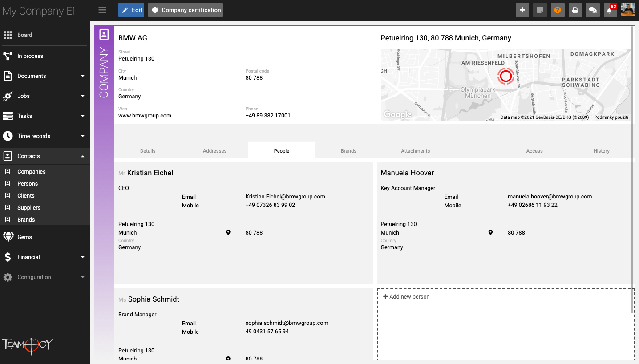
Task: Click sophia.schmidt@bmwgroup.com email
Action: [287, 323]
